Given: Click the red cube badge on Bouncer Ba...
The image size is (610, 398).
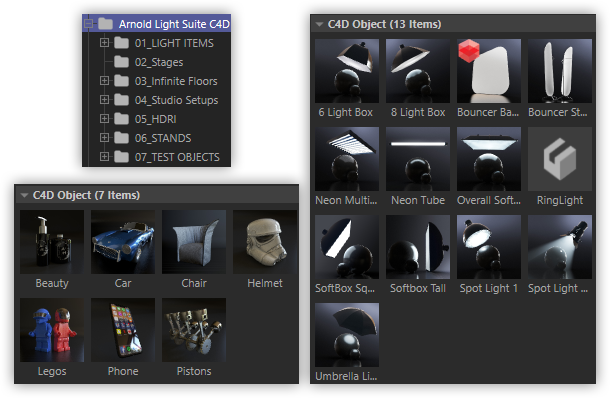Looking at the screenshot, I should (x=469, y=51).
